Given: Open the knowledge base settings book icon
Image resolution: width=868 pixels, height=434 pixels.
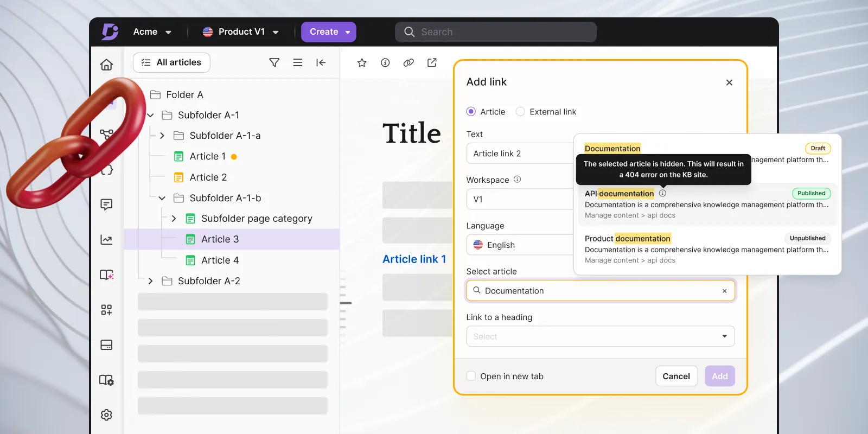Looking at the screenshot, I should (x=106, y=380).
